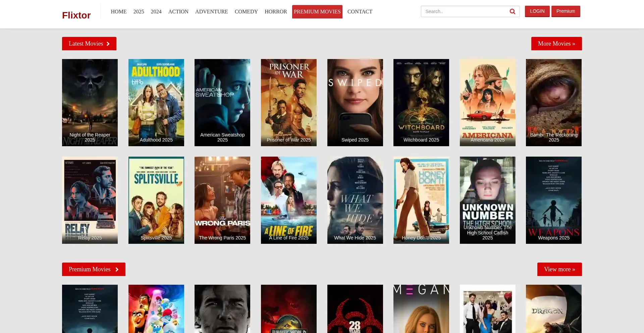Open Witchboard 2025 movie poster
The height and width of the screenshot is (333, 644).
point(421,103)
